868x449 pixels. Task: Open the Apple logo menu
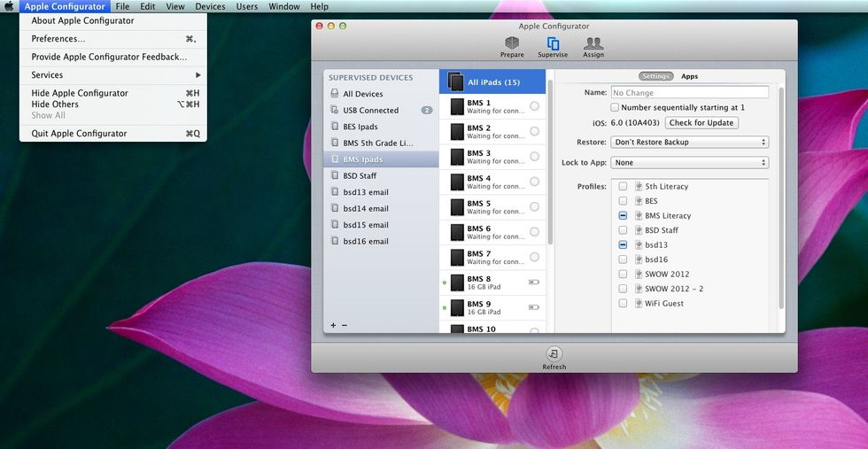[x=10, y=7]
